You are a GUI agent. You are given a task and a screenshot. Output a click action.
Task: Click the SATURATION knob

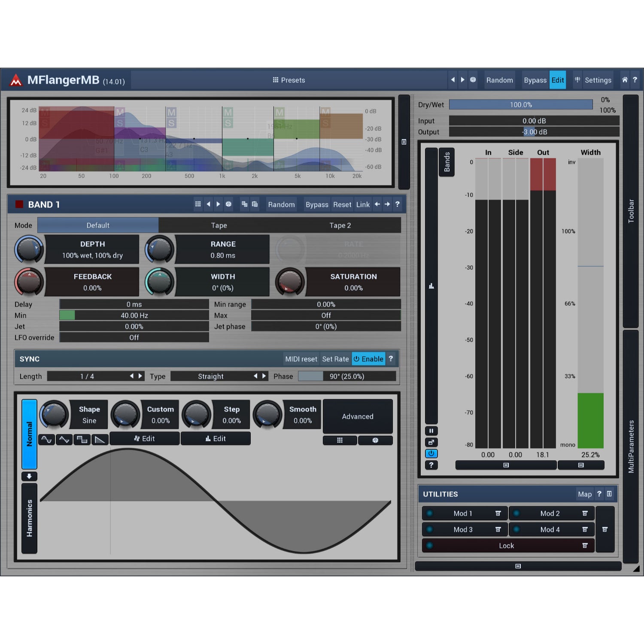point(290,282)
